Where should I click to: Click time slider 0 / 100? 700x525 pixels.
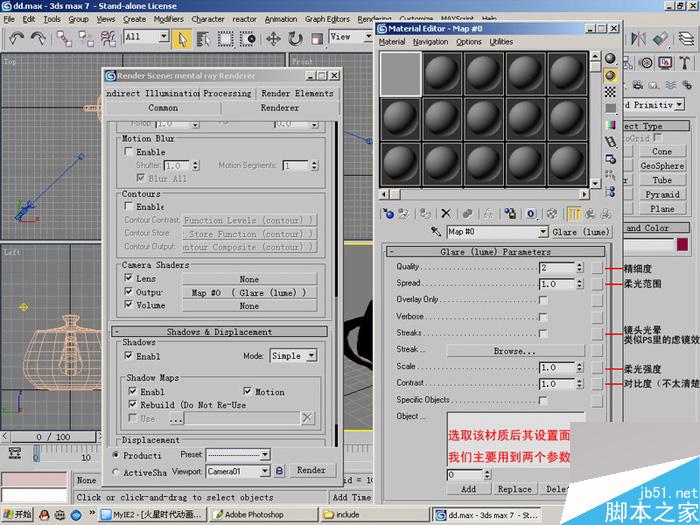tap(53, 437)
